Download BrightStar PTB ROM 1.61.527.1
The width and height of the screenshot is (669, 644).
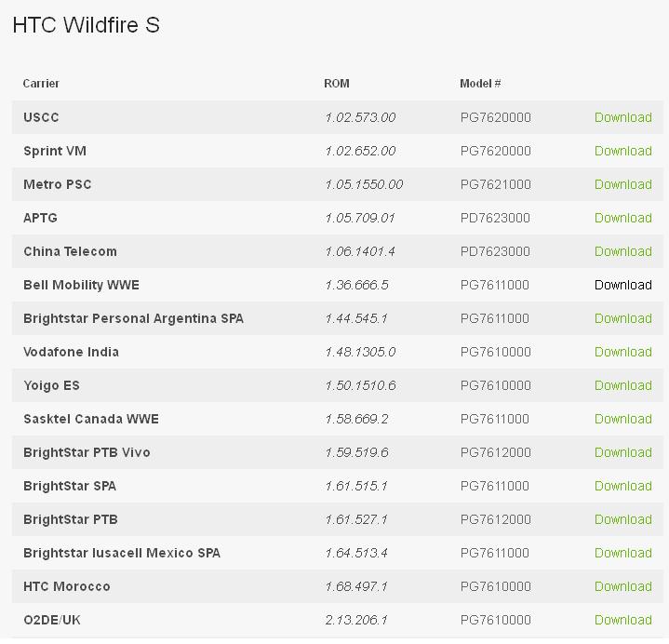[622, 519]
